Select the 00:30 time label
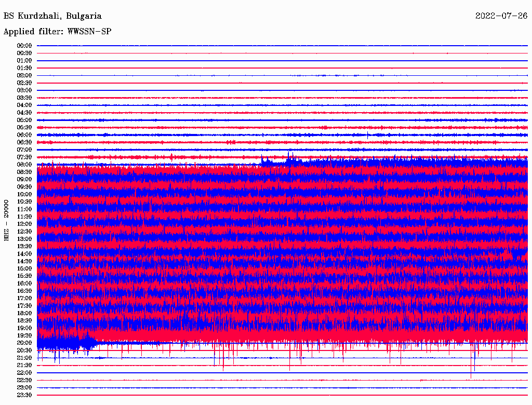This screenshot has height=405, width=532. (x=24, y=53)
